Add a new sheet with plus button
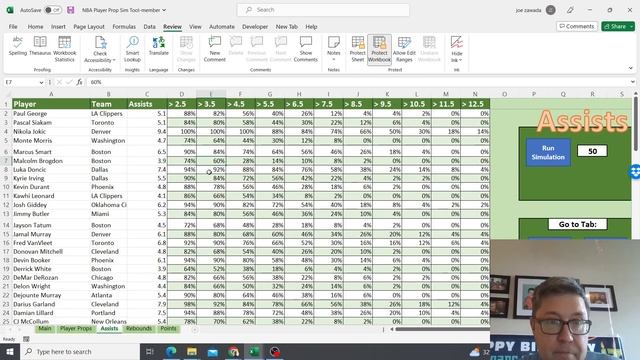 pos(195,329)
